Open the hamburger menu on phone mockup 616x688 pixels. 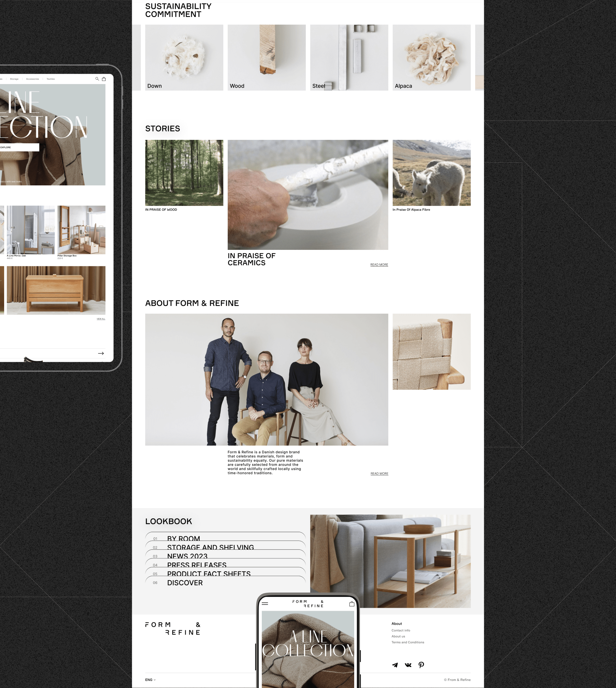tap(265, 603)
